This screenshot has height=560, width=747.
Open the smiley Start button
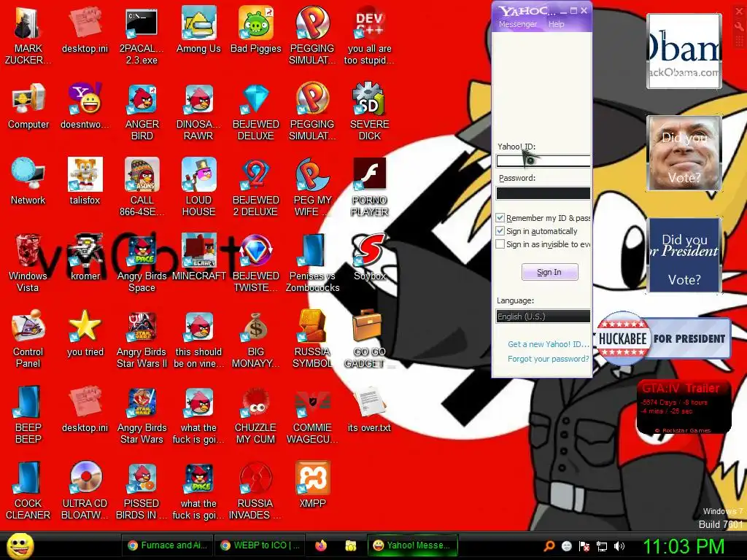pyautogui.click(x=20, y=546)
